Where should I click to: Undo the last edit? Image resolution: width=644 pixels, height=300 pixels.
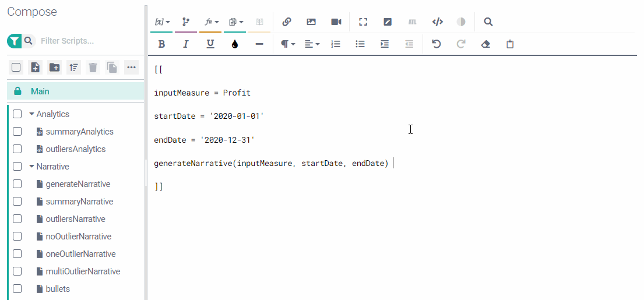pyautogui.click(x=436, y=44)
